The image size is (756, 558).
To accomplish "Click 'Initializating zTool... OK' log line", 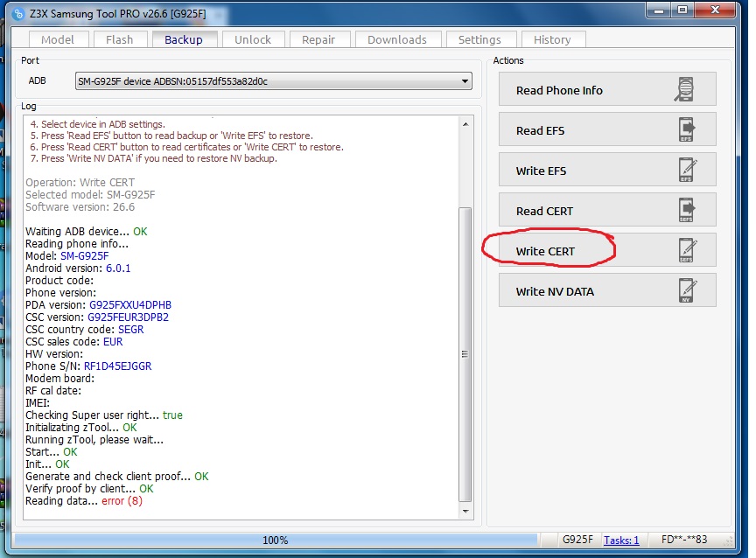I will click(x=81, y=428).
